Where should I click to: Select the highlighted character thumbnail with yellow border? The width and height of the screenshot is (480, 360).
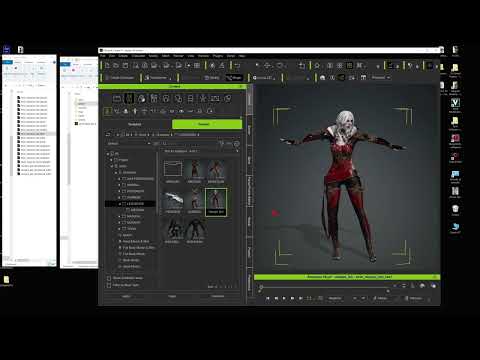[x=216, y=201]
